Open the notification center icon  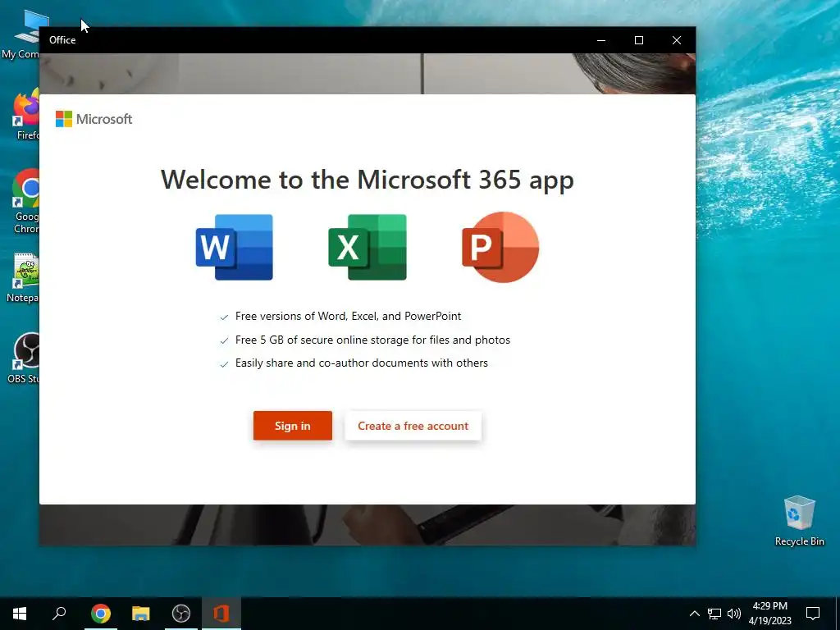point(813,614)
